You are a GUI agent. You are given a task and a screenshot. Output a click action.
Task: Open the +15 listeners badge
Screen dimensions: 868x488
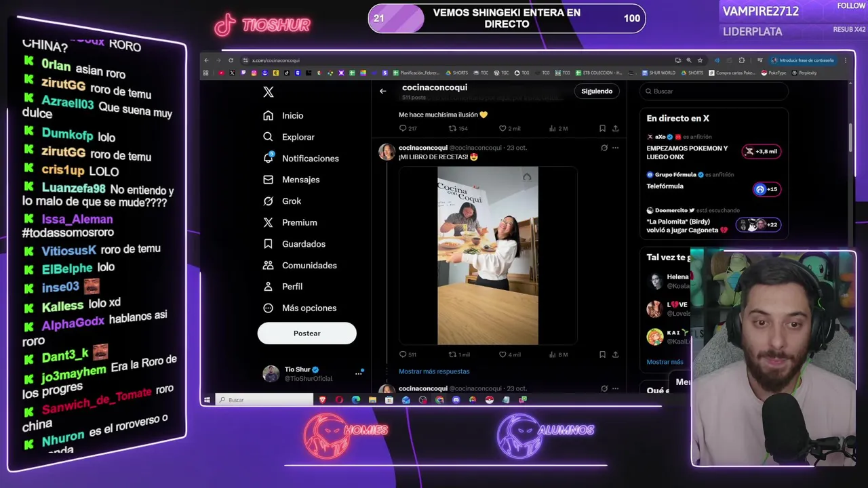click(766, 189)
